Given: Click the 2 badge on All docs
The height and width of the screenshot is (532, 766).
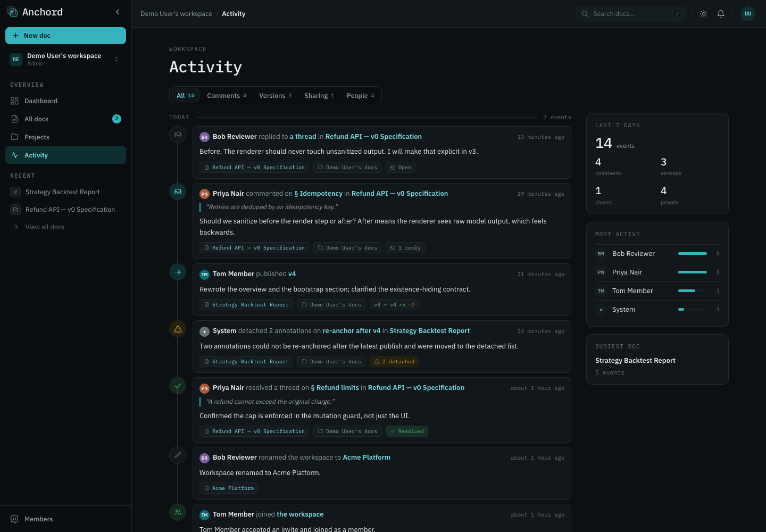Looking at the screenshot, I should click(x=116, y=119).
